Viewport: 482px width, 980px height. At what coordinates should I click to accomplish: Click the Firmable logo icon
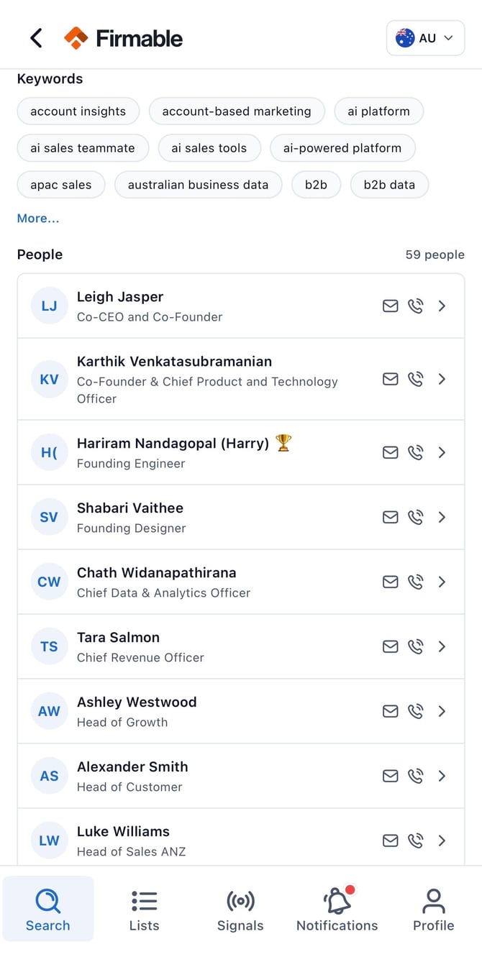pyautogui.click(x=76, y=38)
